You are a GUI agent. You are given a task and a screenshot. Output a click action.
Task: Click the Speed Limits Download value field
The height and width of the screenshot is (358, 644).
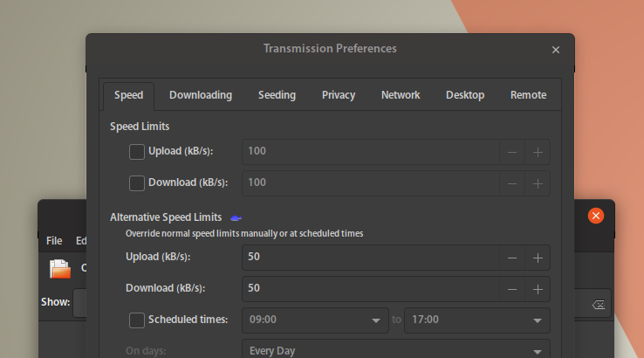click(371, 182)
